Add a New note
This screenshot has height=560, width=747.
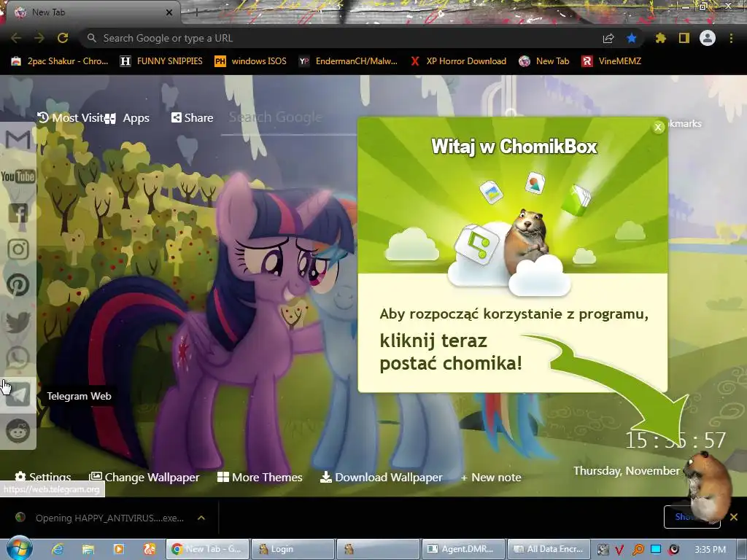click(x=491, y=477)
